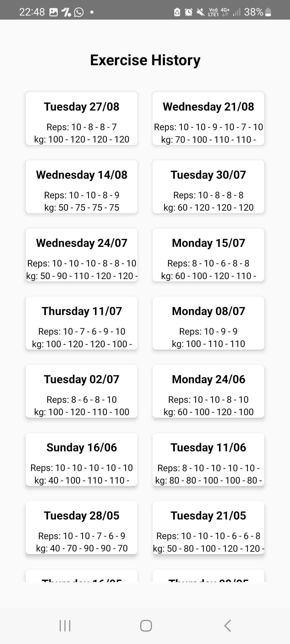This screenshot has height=644, width=290.
Task: Tap the Tuesday 28/05 history card
Action: (x=82, y=528)
